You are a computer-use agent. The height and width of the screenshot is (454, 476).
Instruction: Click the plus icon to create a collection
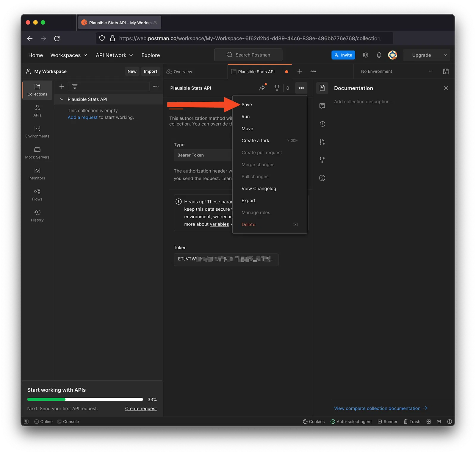(62, 87)
